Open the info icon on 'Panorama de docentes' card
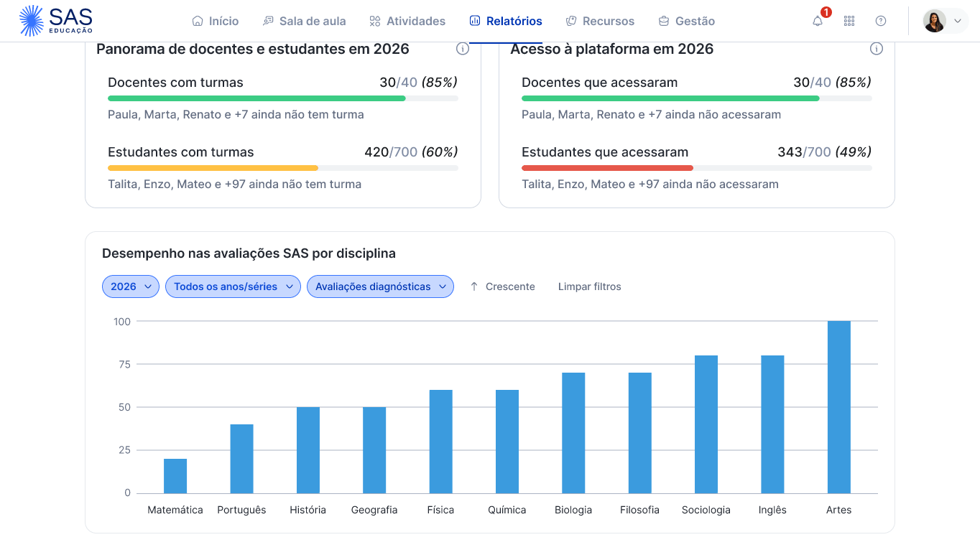This screenshot has width=980, height=550. 463,49
